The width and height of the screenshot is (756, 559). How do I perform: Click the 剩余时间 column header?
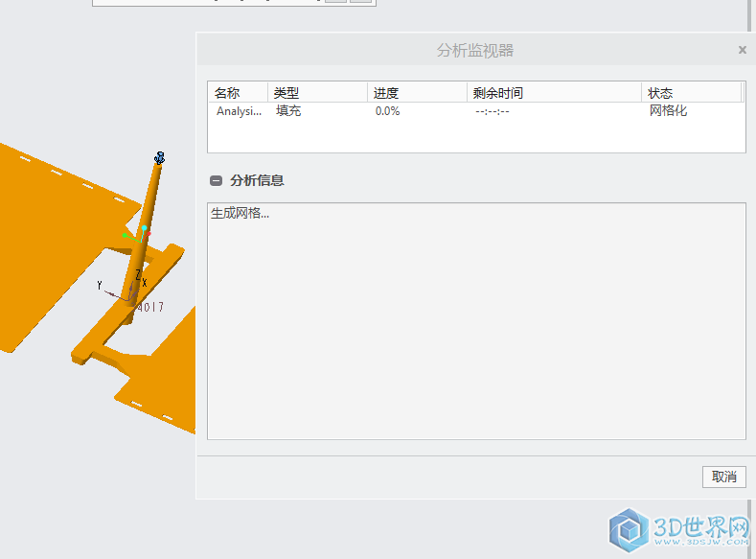554,93
